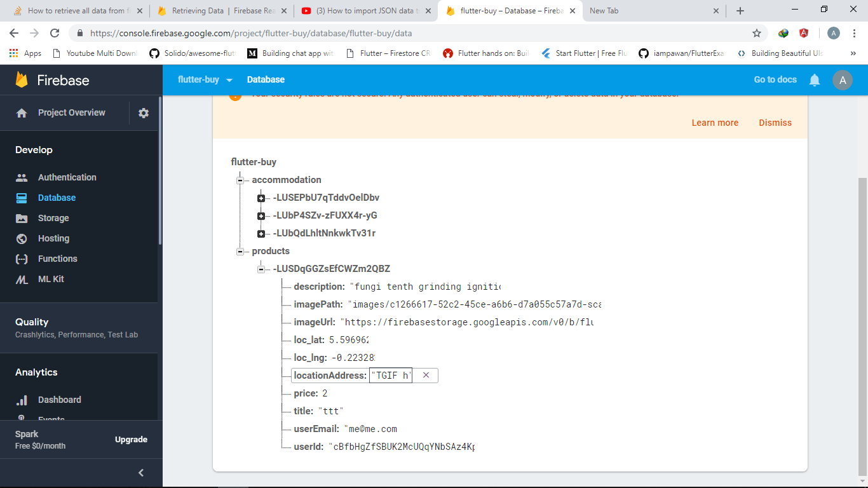Collapse the accommodation node

click(x=240, y=180)
